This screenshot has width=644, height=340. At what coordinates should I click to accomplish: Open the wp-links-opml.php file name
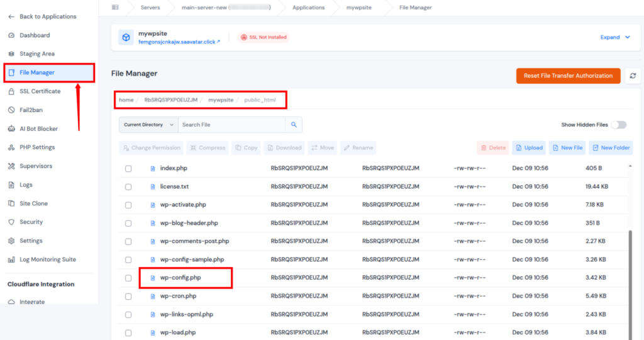[x=186, y=315]
